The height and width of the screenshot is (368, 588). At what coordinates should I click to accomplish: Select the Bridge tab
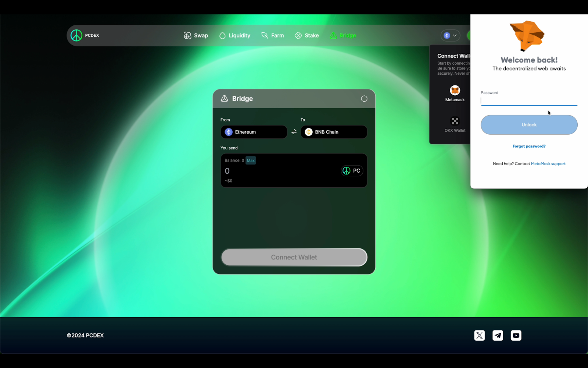coord(343,35)
